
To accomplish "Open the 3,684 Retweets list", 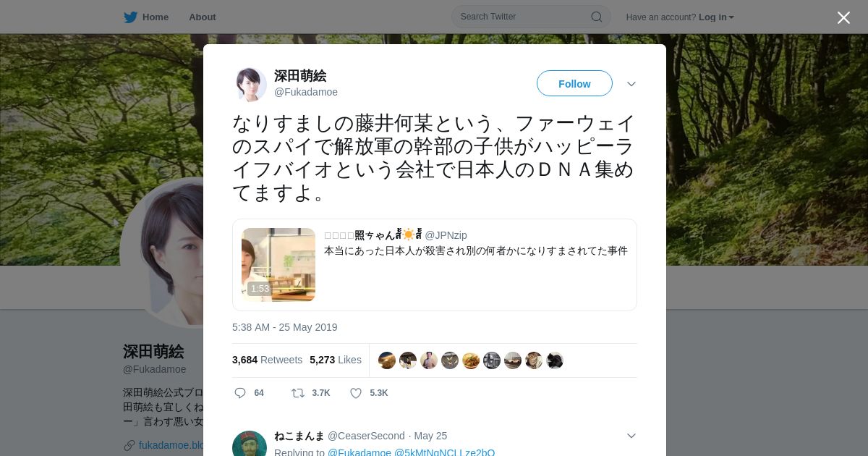I will coord(267,360).
